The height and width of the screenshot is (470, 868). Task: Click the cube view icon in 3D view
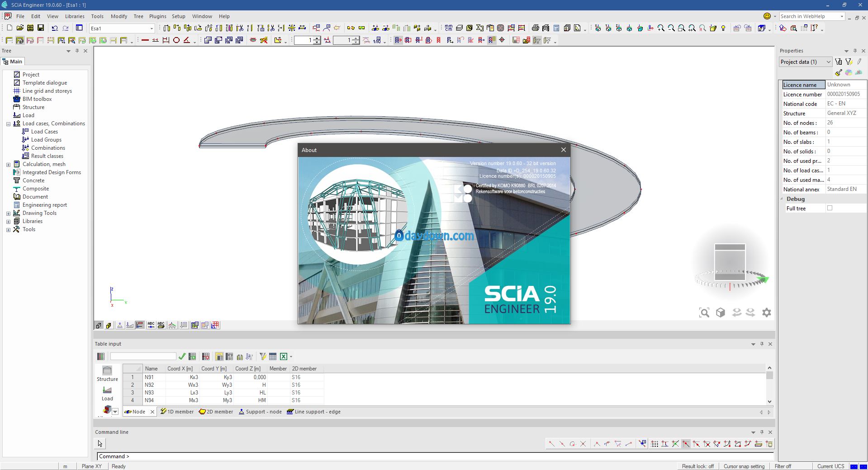click(721, 313)
